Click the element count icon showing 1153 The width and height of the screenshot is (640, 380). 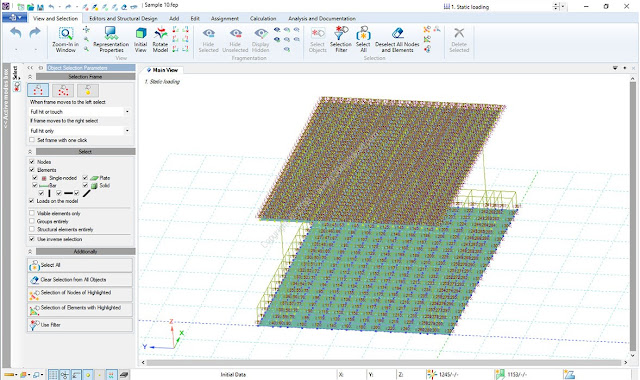click(x=500, y=374)
